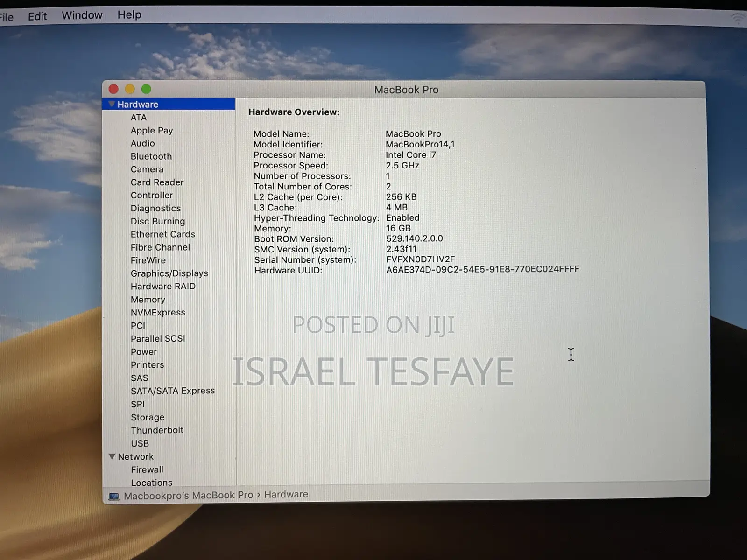The width and height of the screenshot is (747, 560).
Task: Select USB in the sidebar
Action: [x=140, y=443]
